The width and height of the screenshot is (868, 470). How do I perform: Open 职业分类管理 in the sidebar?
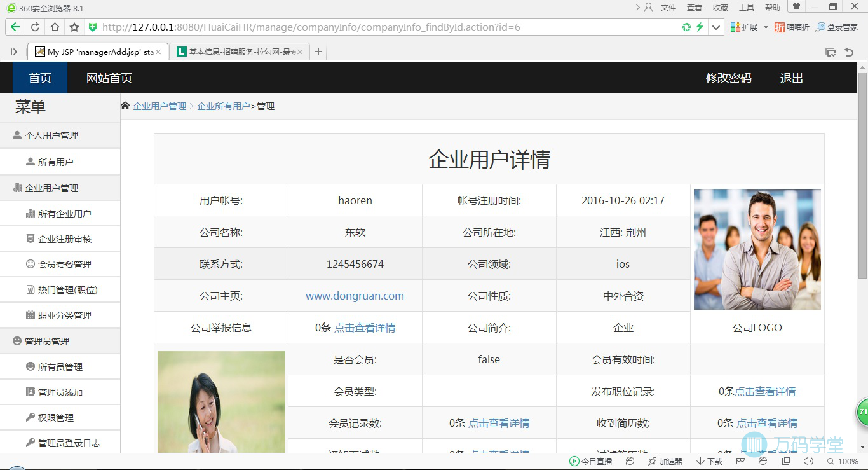coord(60,315)
